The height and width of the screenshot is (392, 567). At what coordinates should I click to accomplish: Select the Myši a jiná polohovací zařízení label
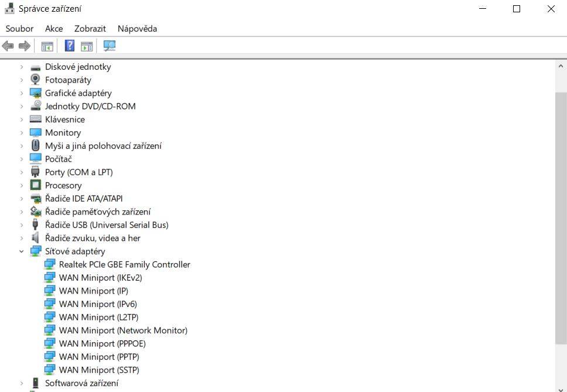tap(103, 146)
